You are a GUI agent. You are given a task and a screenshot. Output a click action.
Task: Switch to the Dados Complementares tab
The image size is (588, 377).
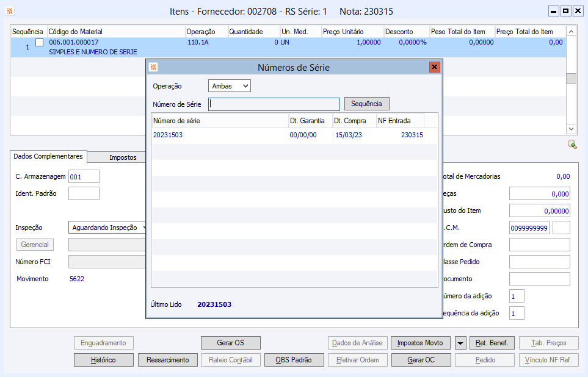[x=48, y=156]
